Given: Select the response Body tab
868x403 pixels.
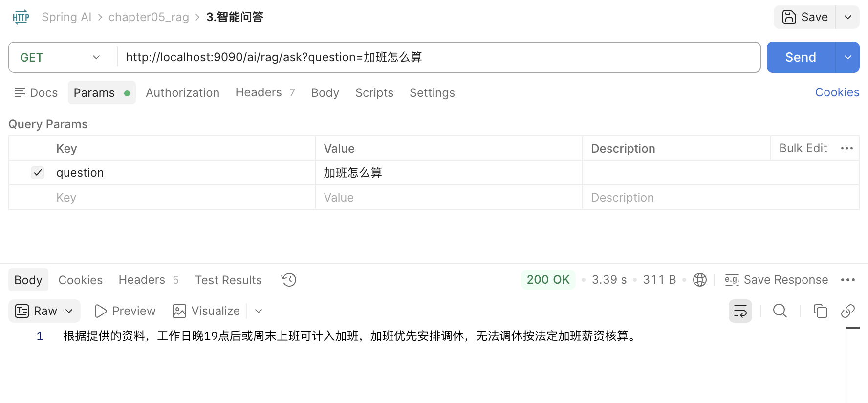Looking at the screenshot, I should click(28, 280).
